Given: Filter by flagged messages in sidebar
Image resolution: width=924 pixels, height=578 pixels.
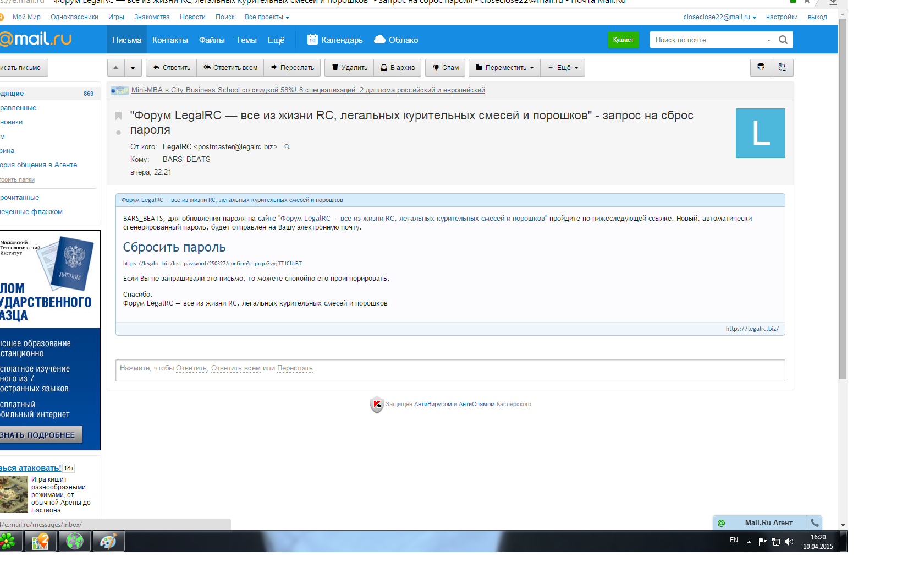Looking at the screenshot, I should coord(31,212).
